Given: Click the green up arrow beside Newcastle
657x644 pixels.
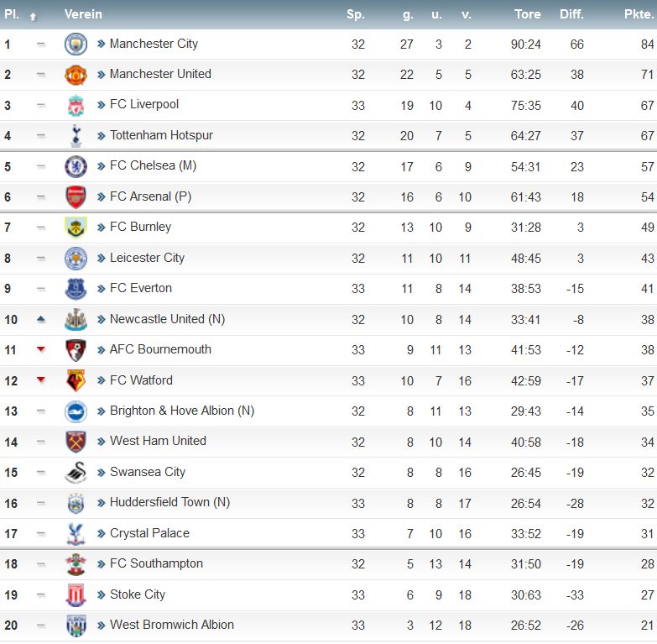Looking at the screenshot, I should tap(40, 319).
